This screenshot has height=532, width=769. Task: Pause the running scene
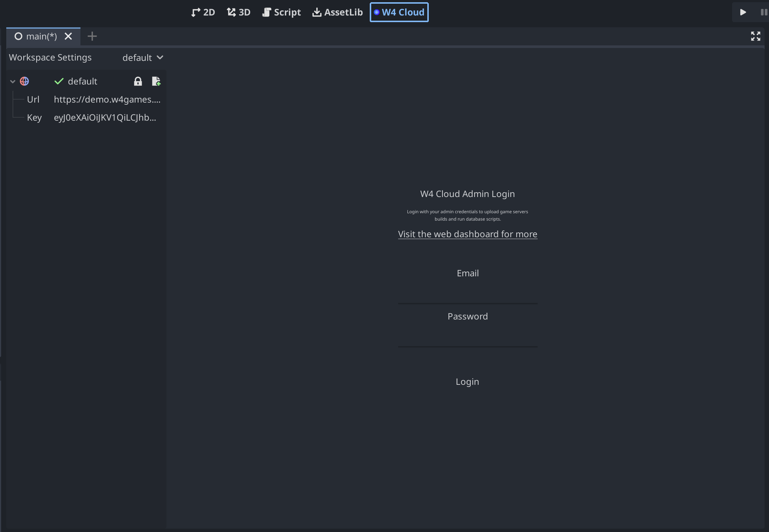point(763,12)
